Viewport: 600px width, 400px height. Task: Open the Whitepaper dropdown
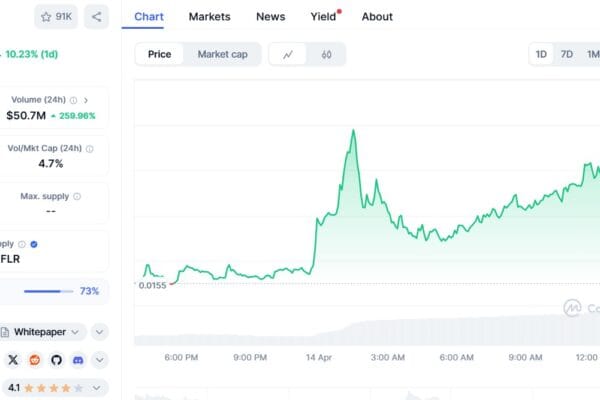point(43,332)
